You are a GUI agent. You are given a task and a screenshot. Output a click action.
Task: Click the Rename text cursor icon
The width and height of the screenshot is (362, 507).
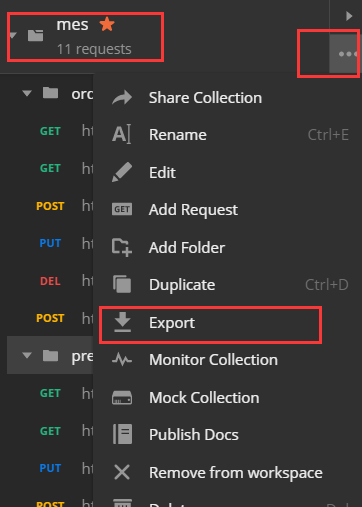122,135
